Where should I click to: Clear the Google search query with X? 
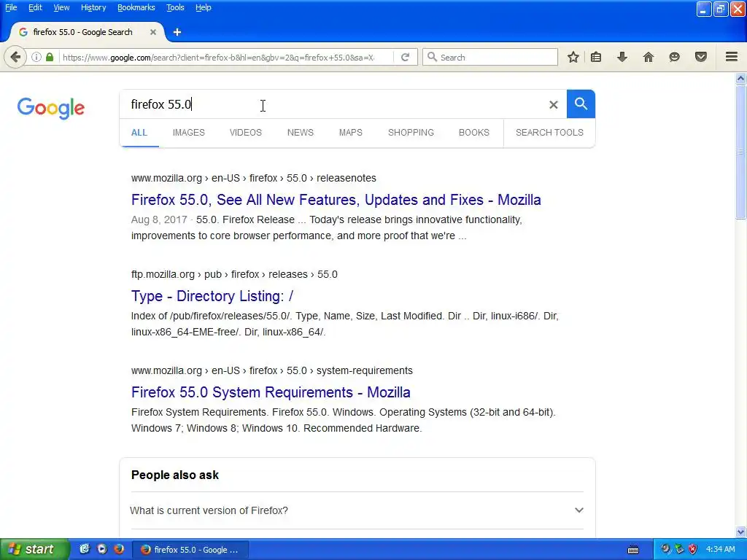coord(553,105)
